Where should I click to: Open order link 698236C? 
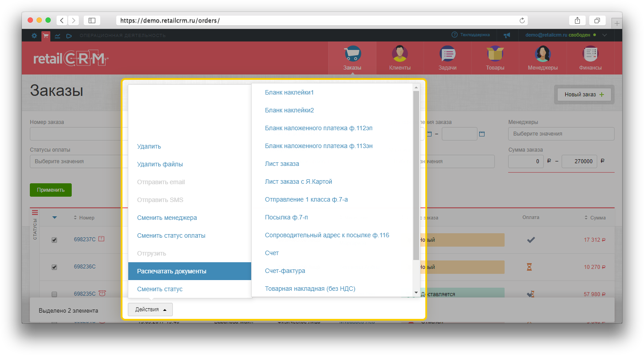(x=85, y=267)
